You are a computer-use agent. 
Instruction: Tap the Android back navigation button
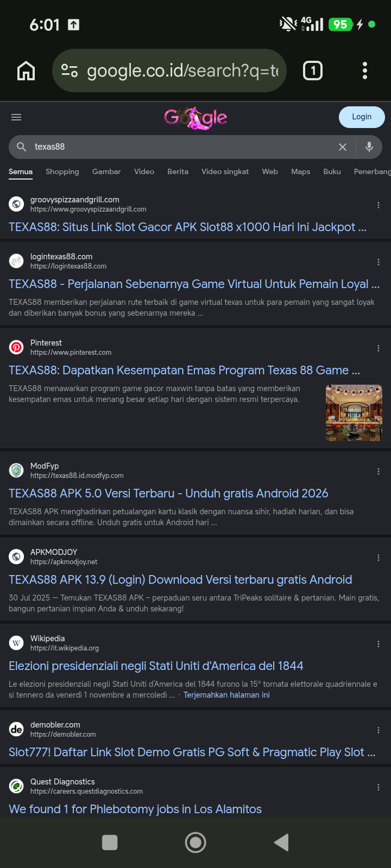281,843
